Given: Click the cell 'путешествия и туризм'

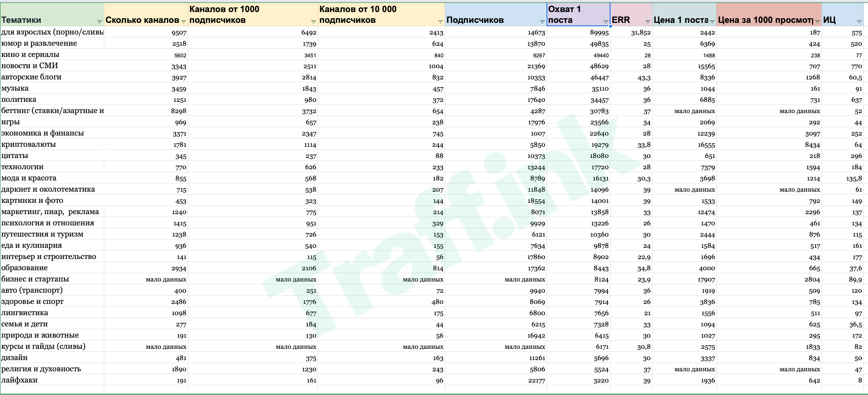Looking at the screenshot, I should pyautogui.click(x=52, y=234).
